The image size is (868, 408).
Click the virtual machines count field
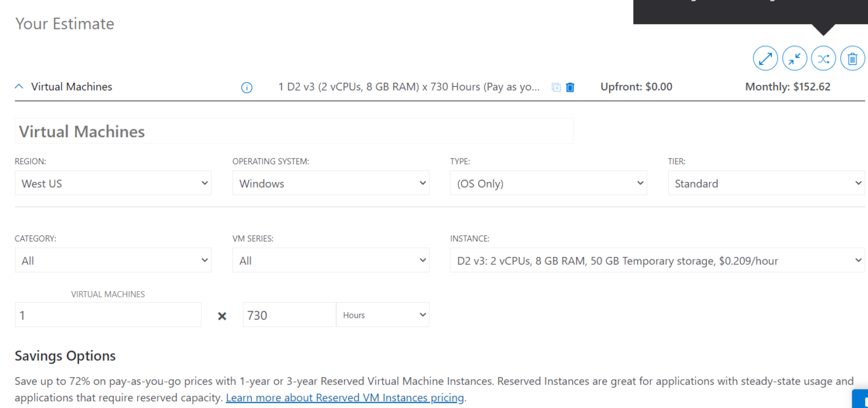click(108, 315)
